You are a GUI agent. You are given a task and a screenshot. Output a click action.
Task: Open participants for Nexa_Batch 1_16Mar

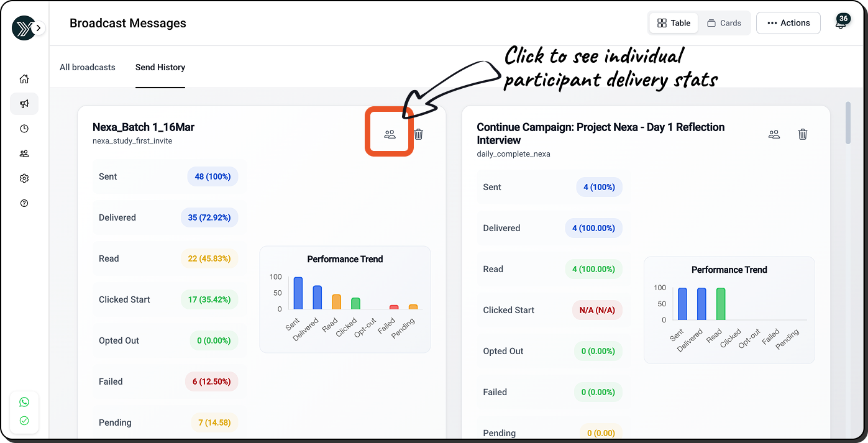tap(390, 134)
